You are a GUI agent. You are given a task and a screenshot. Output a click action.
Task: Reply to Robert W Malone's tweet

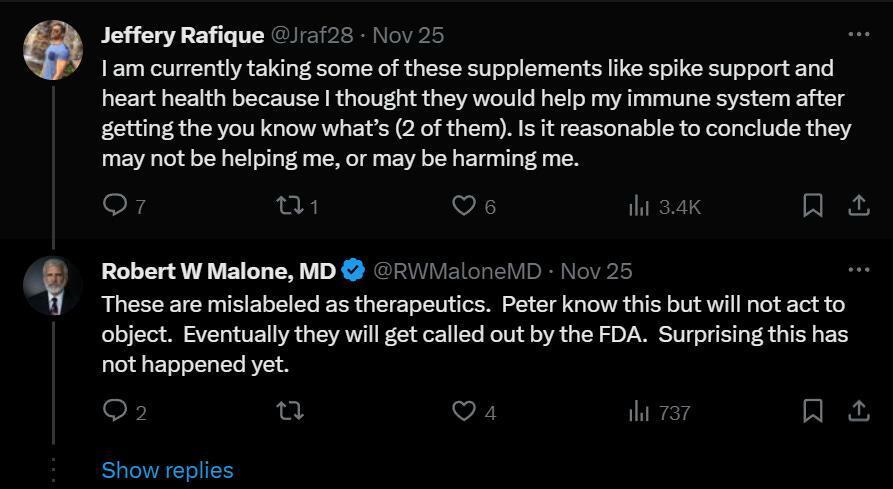tap(116, 411)
